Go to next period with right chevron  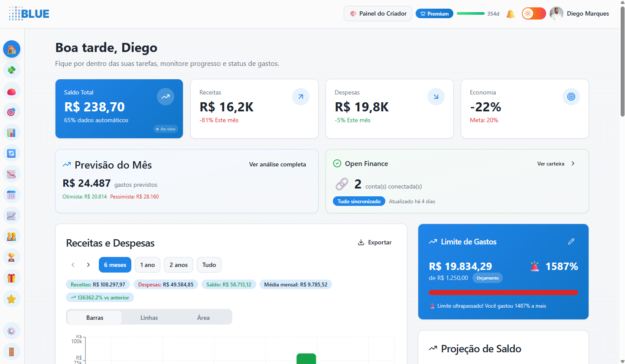(88, 265)
